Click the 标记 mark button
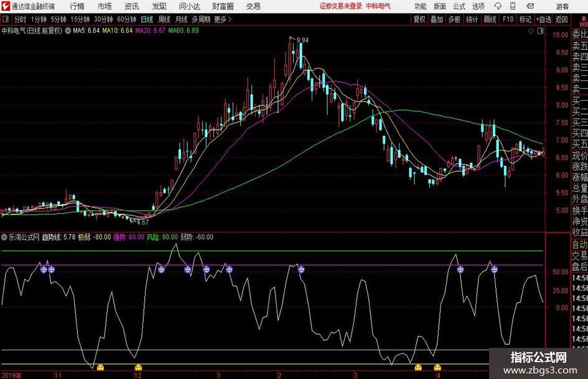The image size is (588, 379). [x=525, y=19]
